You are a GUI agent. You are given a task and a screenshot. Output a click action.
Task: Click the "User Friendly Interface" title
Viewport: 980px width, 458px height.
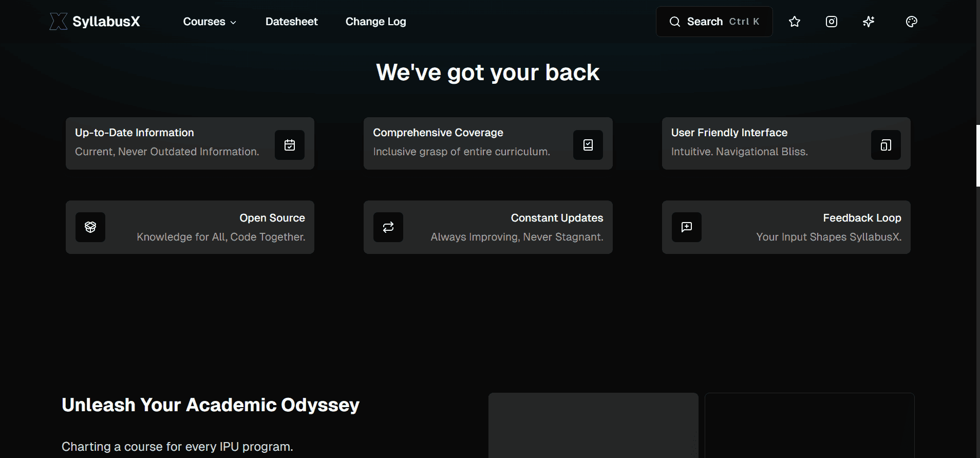click(x=729, y=133)
